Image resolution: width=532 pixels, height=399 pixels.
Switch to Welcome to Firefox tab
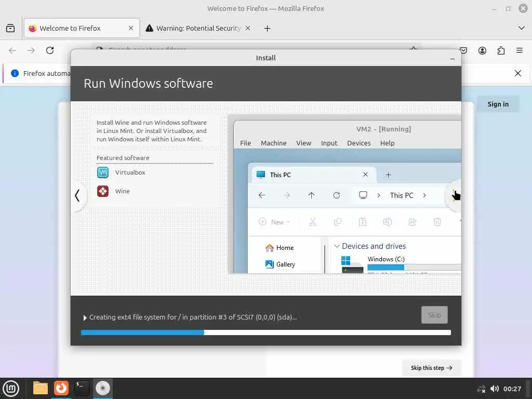coord(82,28)
